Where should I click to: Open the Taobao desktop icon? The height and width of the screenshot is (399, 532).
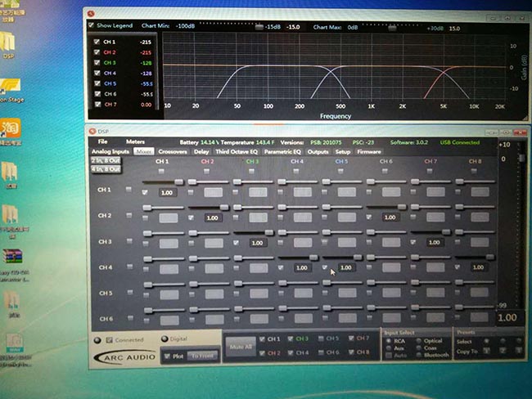pos(11,128)
